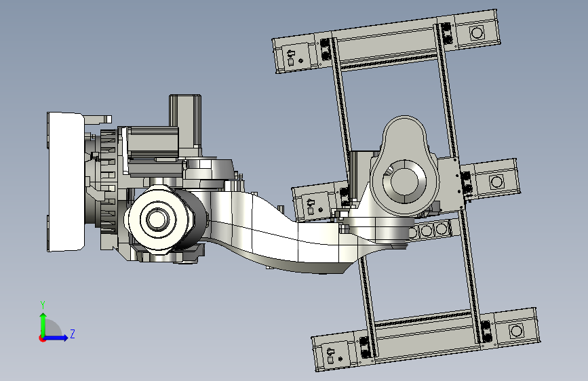Select the teardrop-shaped pivot cover
Screen dimensions: 588x381
coord(405,165)
